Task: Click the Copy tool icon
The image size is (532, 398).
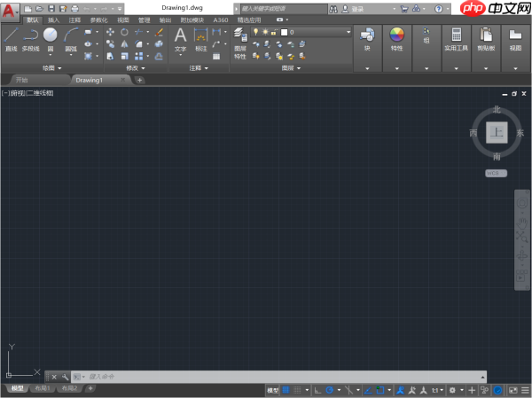Action: pyautogui.click(x=110, y=44)
